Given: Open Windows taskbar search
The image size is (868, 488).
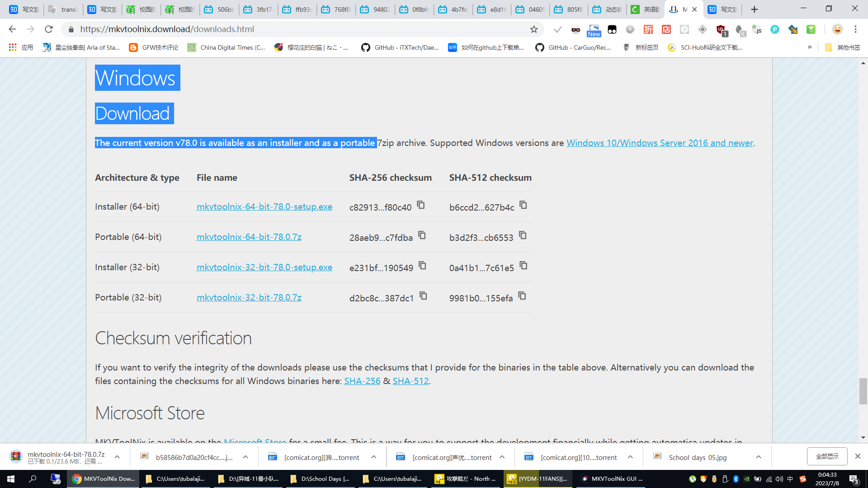Looking at the screenshot, I should 33,479.
